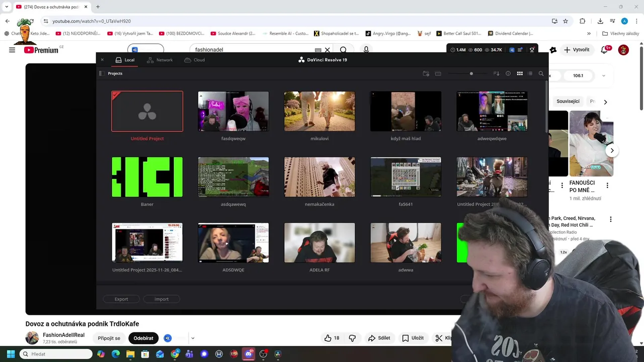Click the YouTube Premium logo

[x=41, y=50]
